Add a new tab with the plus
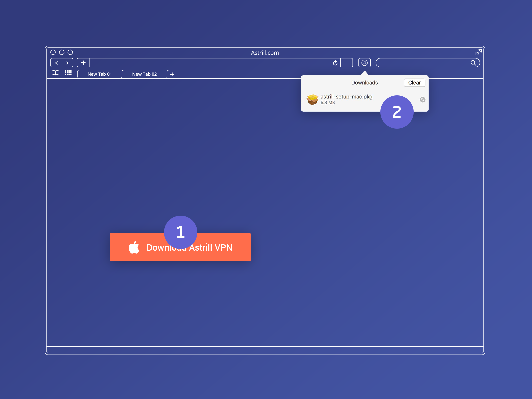532x399 pixels. pos(172,74)
